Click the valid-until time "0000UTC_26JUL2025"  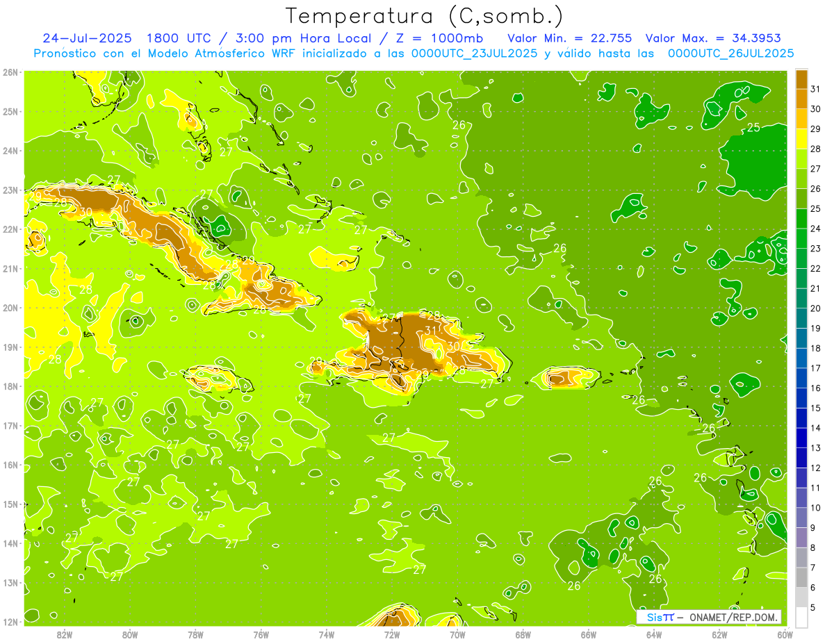[731, 53]
